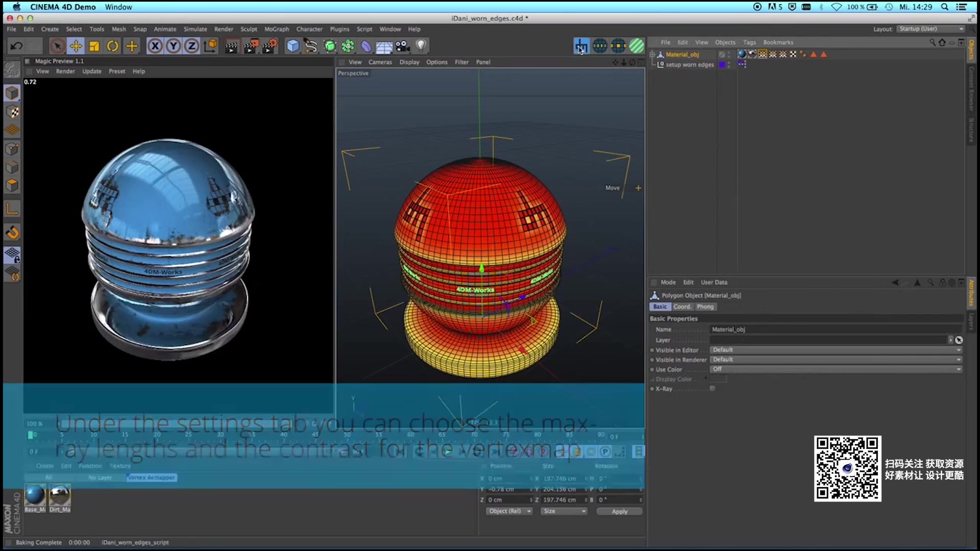Select the Basic tab
The image size is (980, 551).
tap(660, 307)
